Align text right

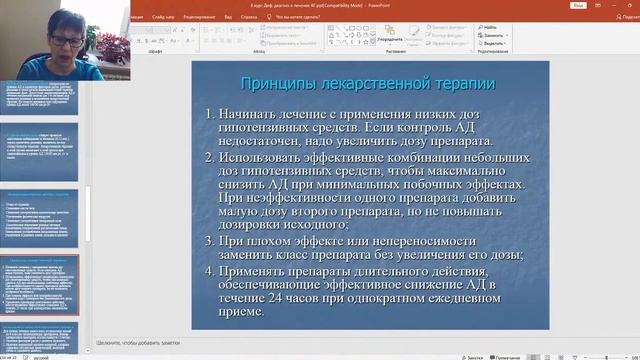pyautogui.click(x=222, y=41)
